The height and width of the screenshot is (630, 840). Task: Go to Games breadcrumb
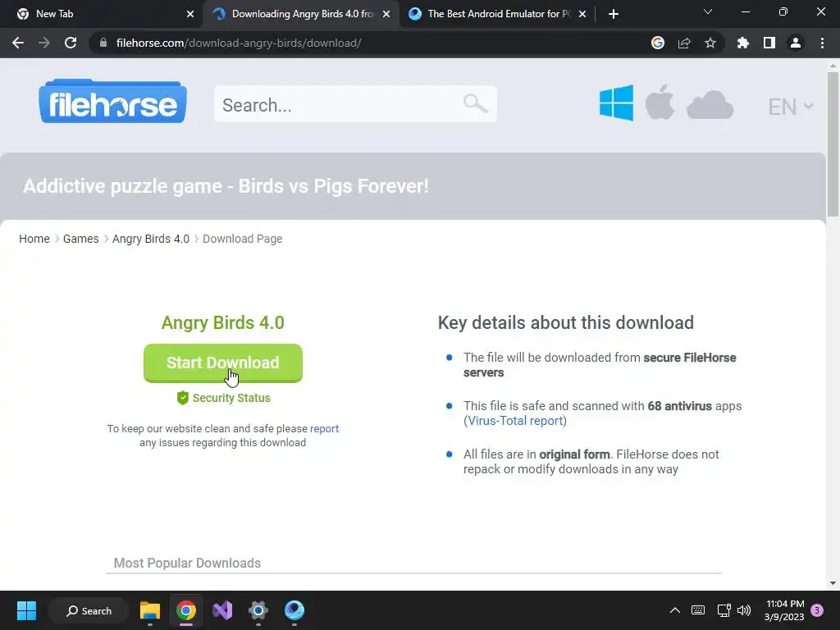(x=81, y=239)
